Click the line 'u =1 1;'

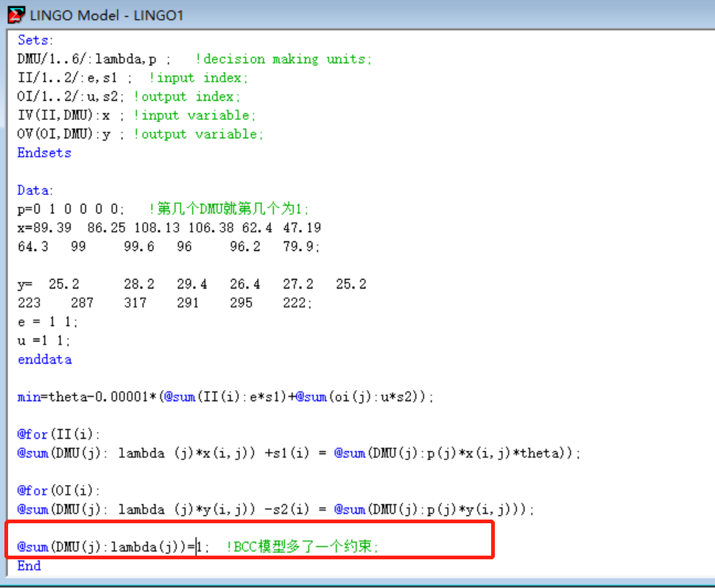43,341
